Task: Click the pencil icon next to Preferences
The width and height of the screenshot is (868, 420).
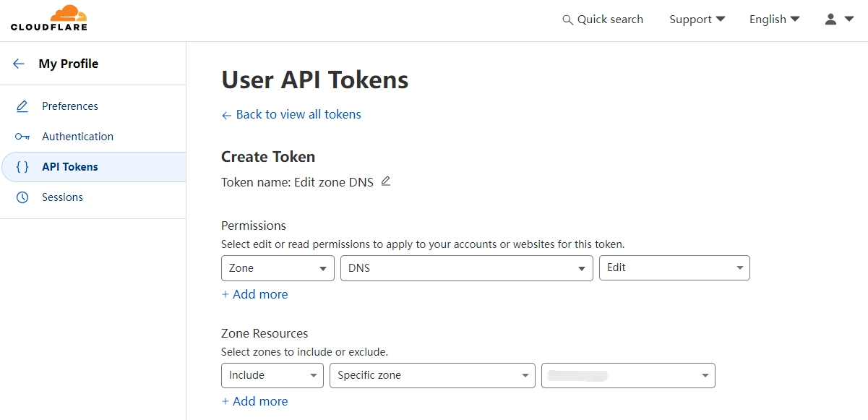Action: tap(22, 106)
